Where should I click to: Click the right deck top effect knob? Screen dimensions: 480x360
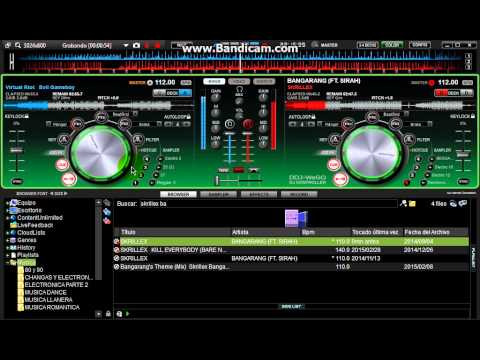click(x=372, y=117)
